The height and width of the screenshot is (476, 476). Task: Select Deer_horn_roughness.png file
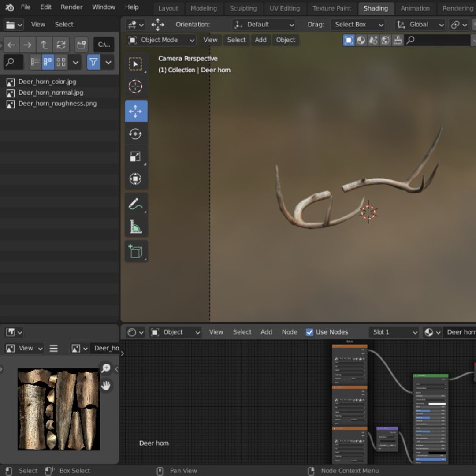click(57, 104)
